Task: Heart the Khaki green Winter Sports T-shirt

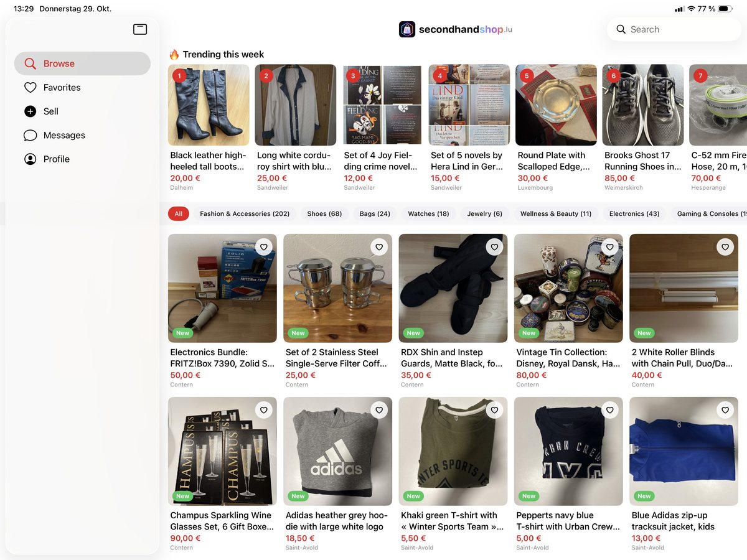Action: point(495,410)
